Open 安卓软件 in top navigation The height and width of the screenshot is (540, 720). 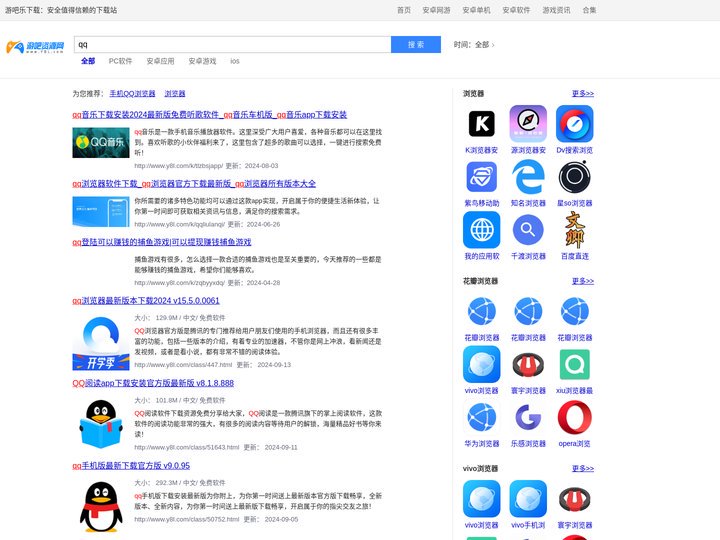pos(516,10)
